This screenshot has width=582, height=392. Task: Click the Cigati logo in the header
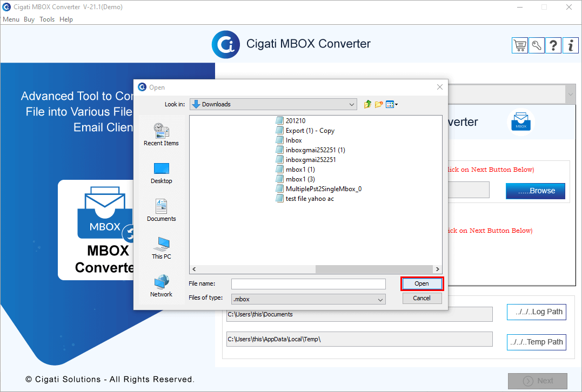click(226, 44)
